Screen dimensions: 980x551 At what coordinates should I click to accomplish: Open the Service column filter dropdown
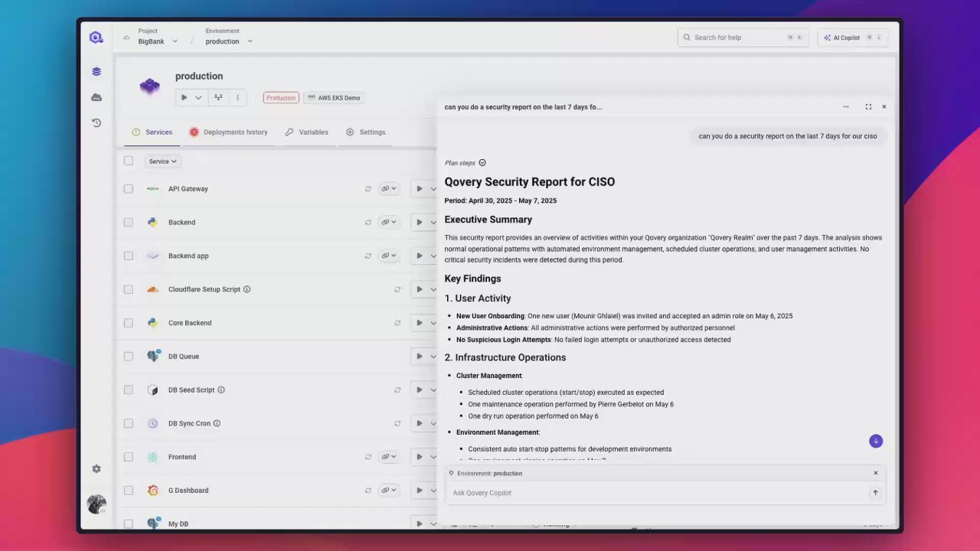(x=162, y=161)
